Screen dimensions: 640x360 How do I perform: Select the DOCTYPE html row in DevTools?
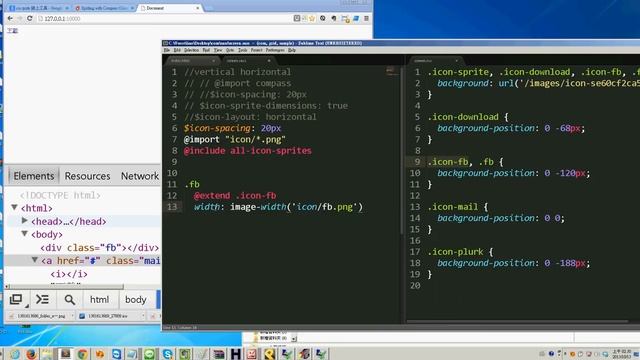pyautogui.click(x=60, y=195)
